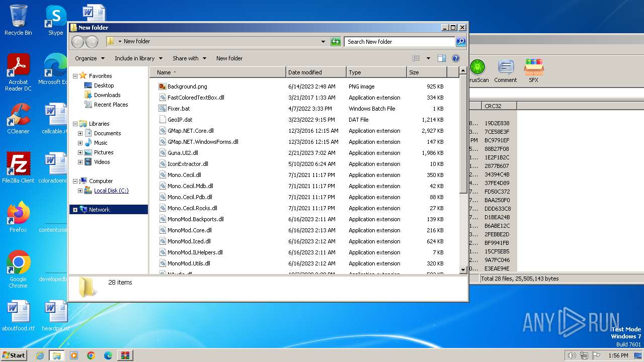Expand the Videos library node
Viewport: 644px width, 362px height.
(80, 162)
